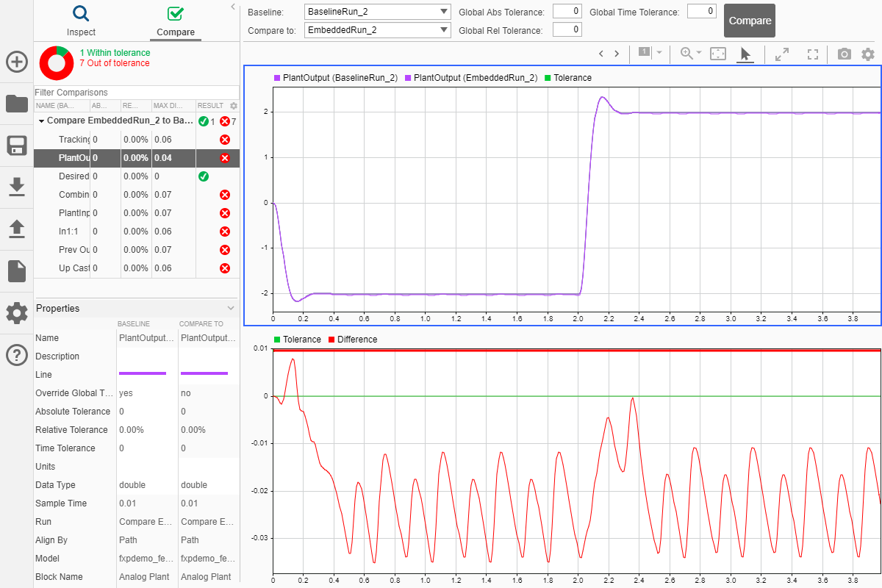Click the fit to view icon
The height and width of the screenshot is (588, 882).
click(x=718, y=54)
